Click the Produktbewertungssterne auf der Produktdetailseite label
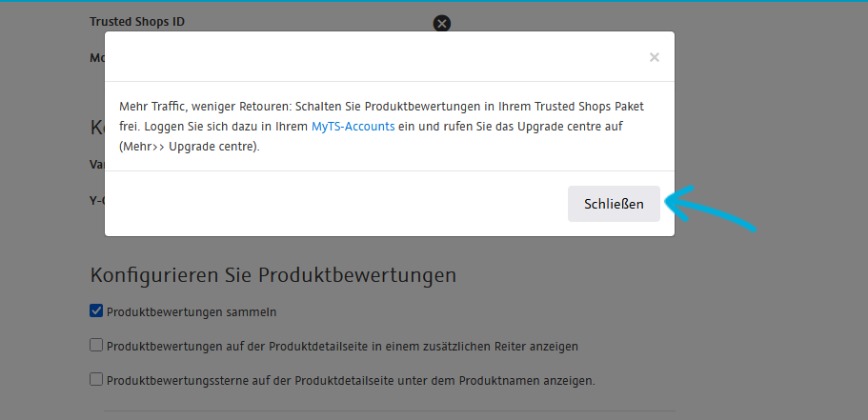The height and width of the screenshot is (420, 868). [351, 381]
